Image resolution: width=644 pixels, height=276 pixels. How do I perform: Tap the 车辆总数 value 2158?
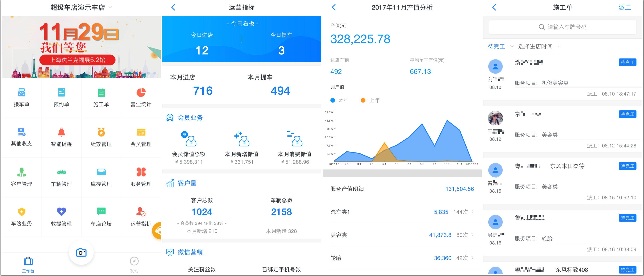coord(281,212)
